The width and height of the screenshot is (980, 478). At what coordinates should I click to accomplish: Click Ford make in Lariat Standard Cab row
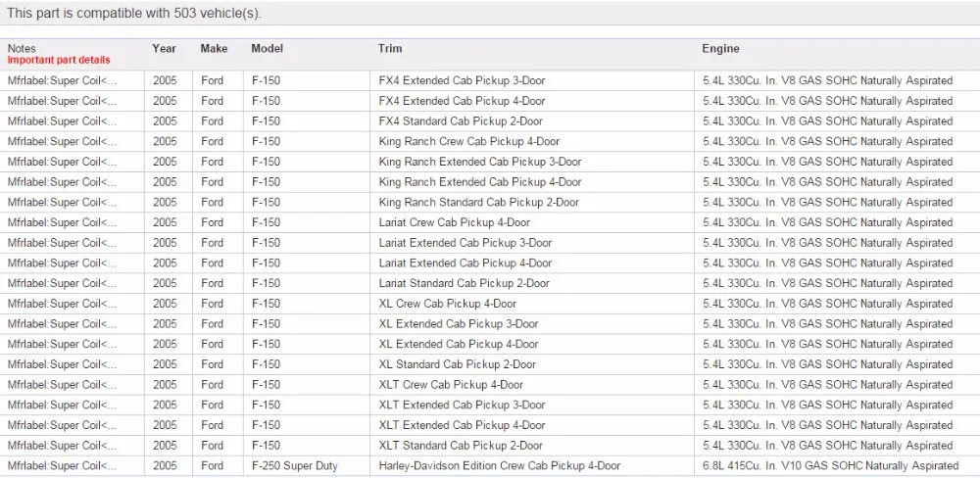(212, 284)
